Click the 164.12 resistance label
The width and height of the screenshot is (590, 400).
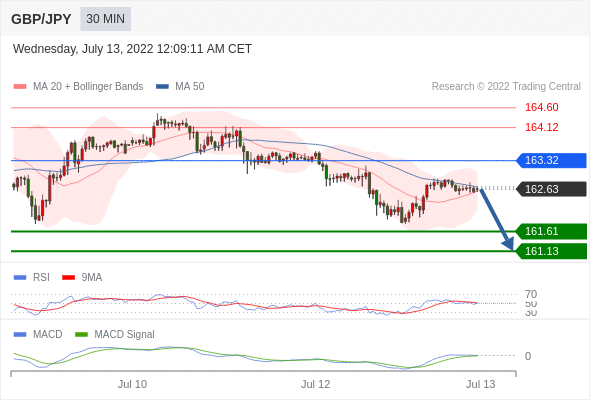[541, 127]
